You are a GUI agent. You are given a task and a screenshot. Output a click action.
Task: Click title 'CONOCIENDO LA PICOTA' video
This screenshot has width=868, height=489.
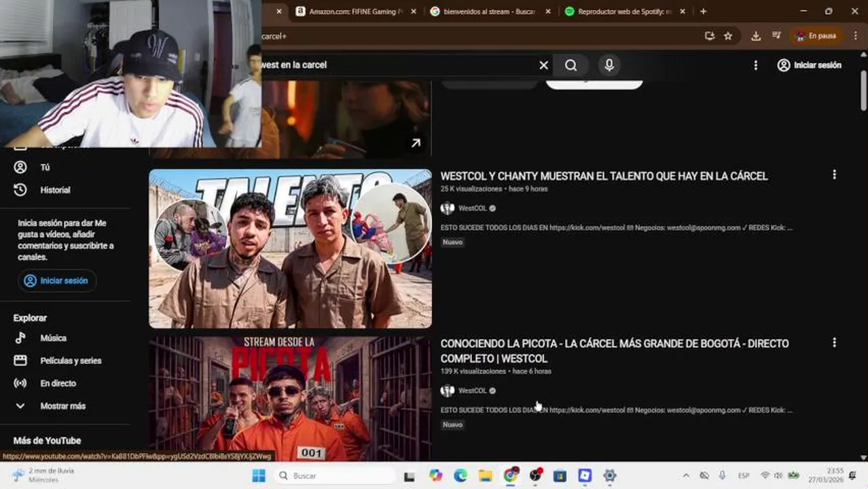pos(615,351)
